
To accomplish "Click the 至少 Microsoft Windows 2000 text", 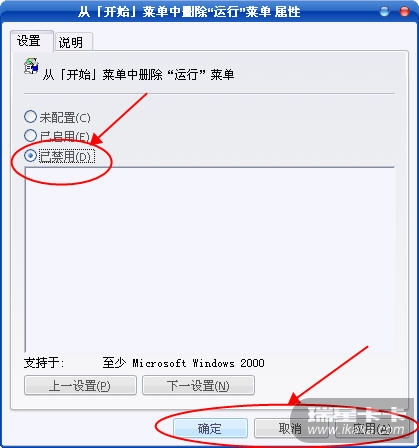I will point(183,363).
